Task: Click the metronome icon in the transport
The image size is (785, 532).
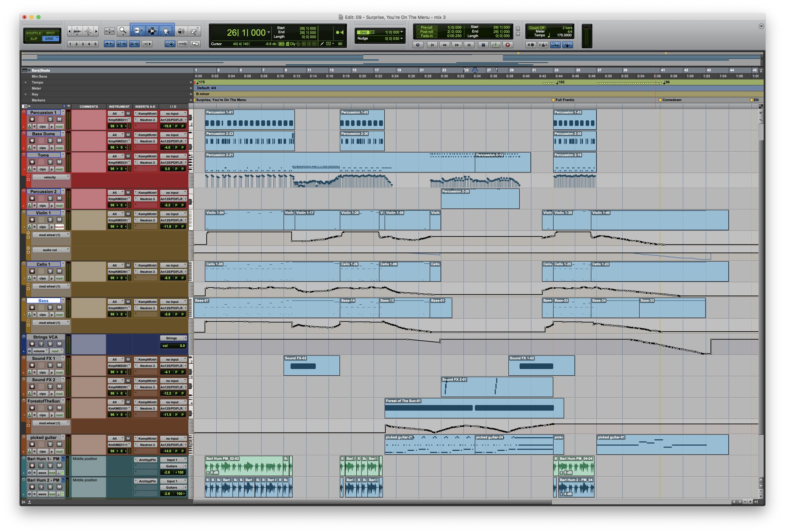Action: (x=543, y=45)
